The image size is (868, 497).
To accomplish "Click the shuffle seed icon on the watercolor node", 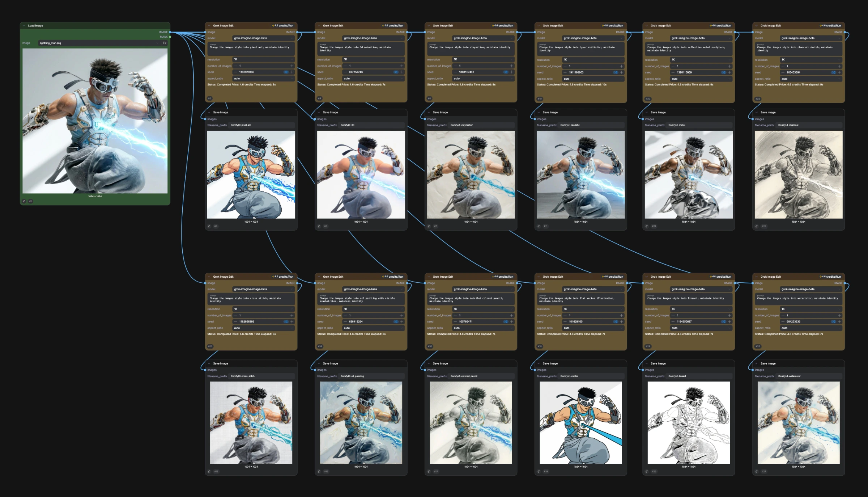I will 834,321.
